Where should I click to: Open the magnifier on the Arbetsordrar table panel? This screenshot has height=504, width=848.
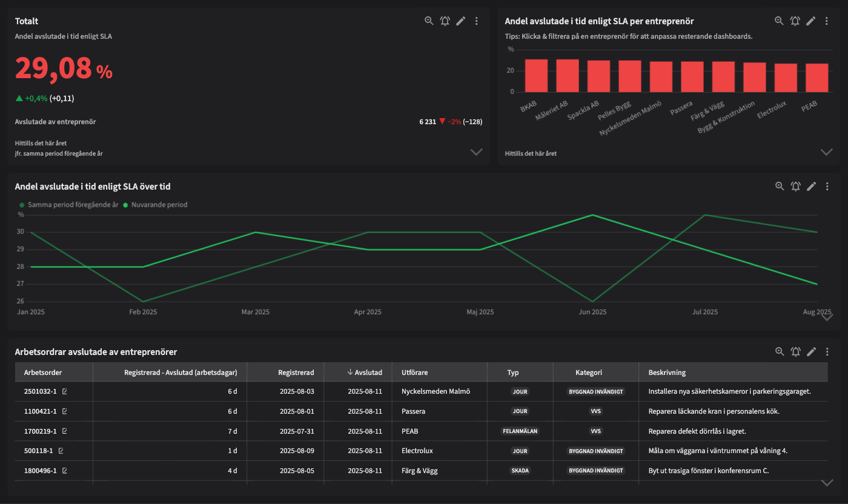coord(778,351)
